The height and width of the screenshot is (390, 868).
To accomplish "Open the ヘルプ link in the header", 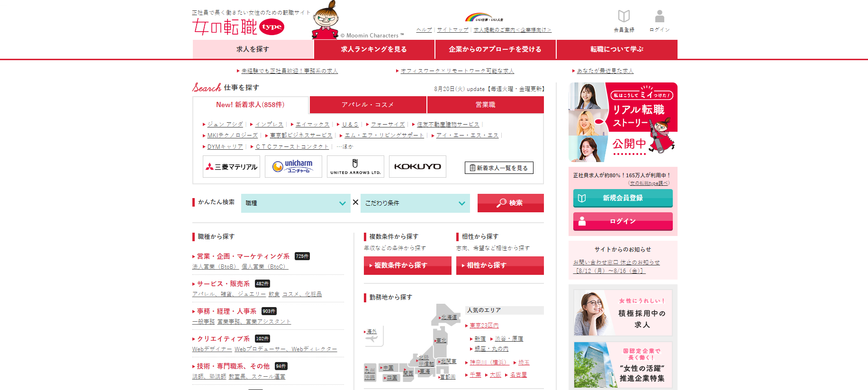I will click(x=424, y=30).
